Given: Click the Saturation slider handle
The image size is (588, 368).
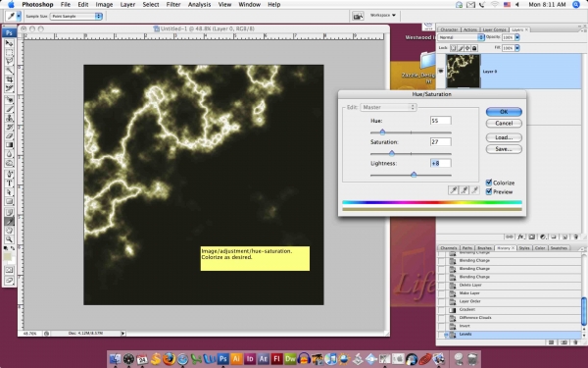Looking at the screenshot, I should click(x=392, y=153).
